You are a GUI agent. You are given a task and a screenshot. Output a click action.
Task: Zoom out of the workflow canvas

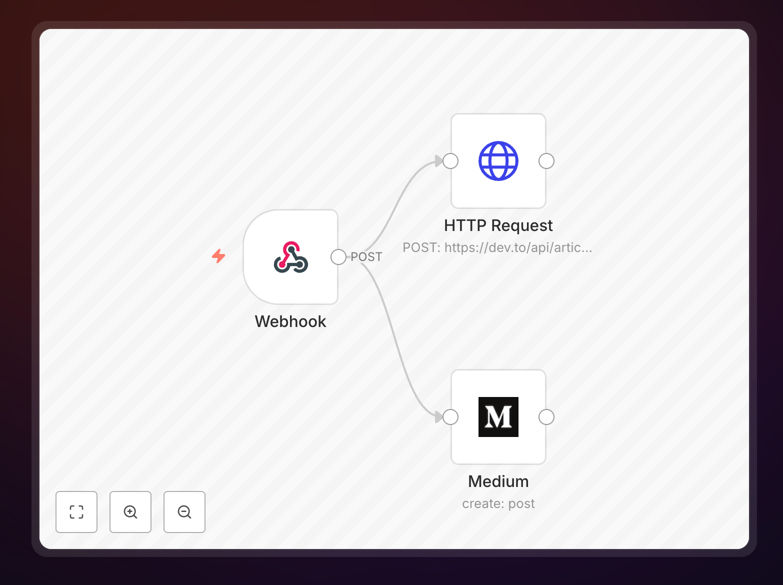[184, 512]
